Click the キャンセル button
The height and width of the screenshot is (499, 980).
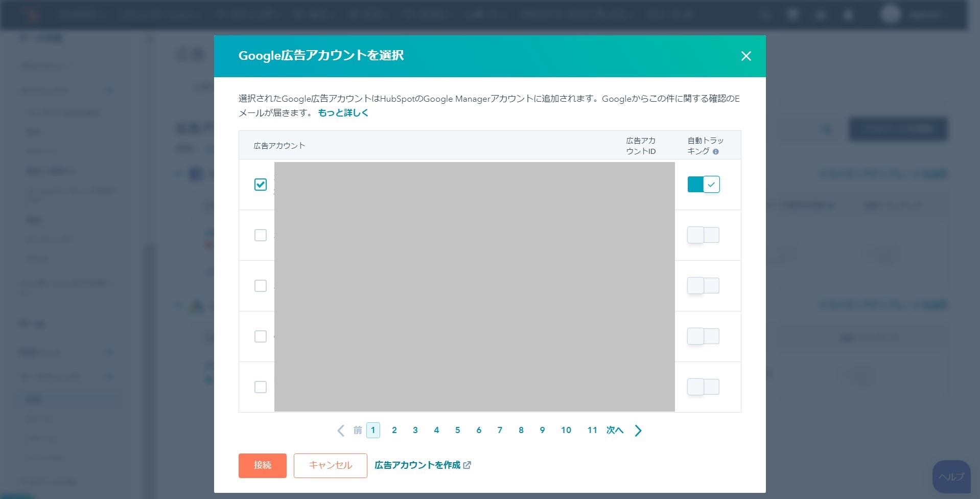coord(331,466)
